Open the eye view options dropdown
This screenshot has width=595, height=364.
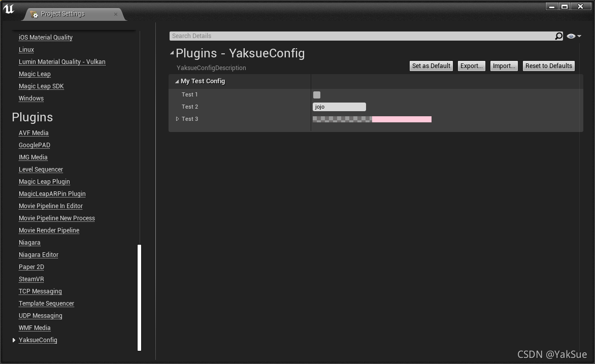tap(574, 36)
